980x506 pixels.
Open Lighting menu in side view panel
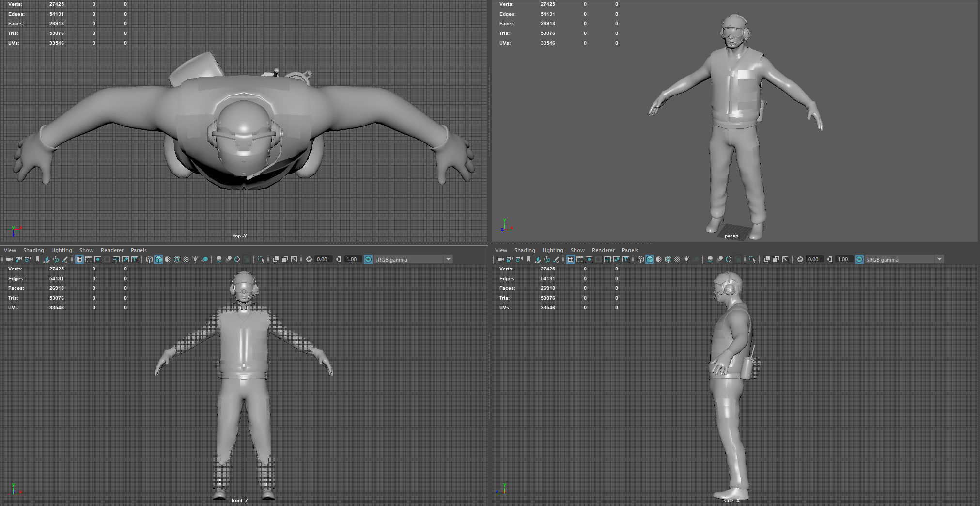pyautogui.click(x=553, y=250)
